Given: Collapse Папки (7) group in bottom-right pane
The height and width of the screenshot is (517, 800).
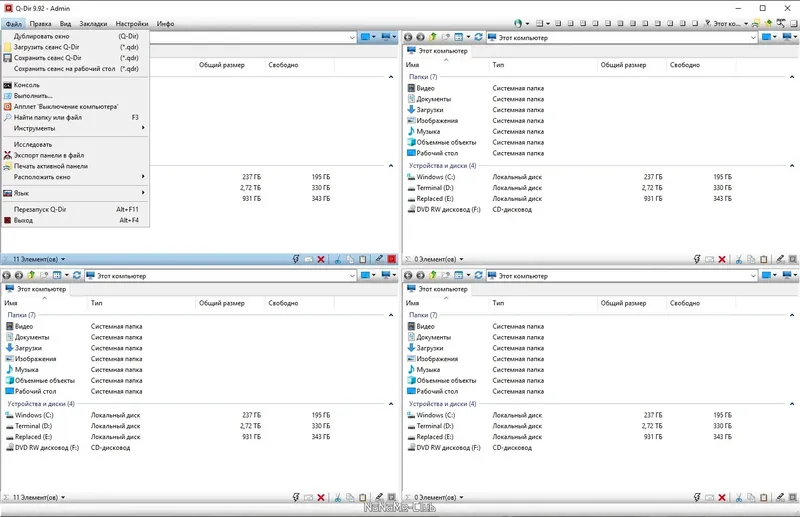Looking at the screenshot, I should pyautogui.click(x=792, y=315).
